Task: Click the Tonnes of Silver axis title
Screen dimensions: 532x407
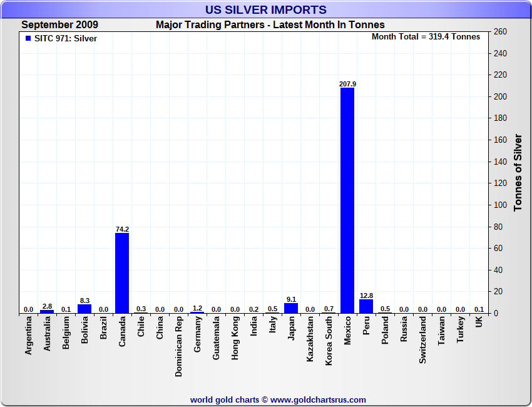Action: (x=518, y=172)
